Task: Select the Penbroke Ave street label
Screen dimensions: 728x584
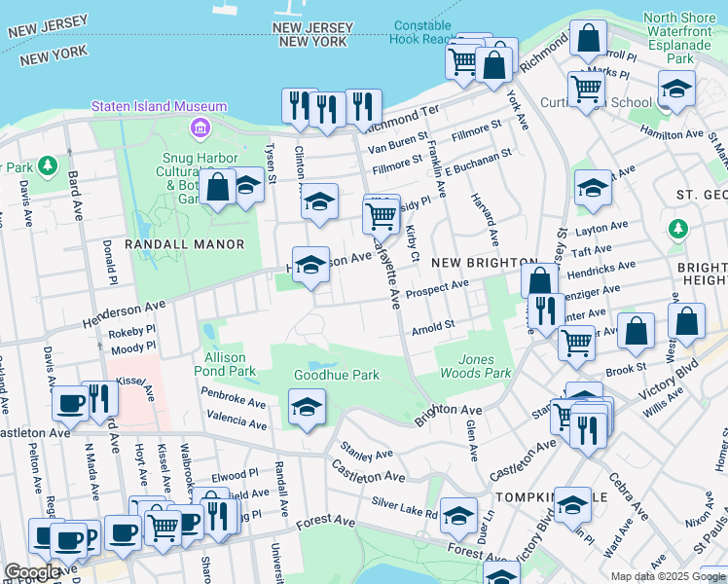Action: [x=234, y=398]
